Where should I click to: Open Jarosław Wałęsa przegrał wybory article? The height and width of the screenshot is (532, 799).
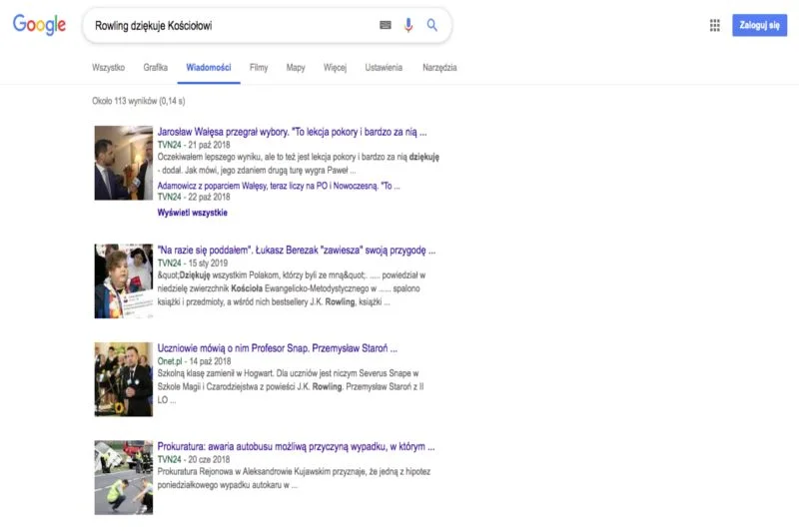pos(292,132)
